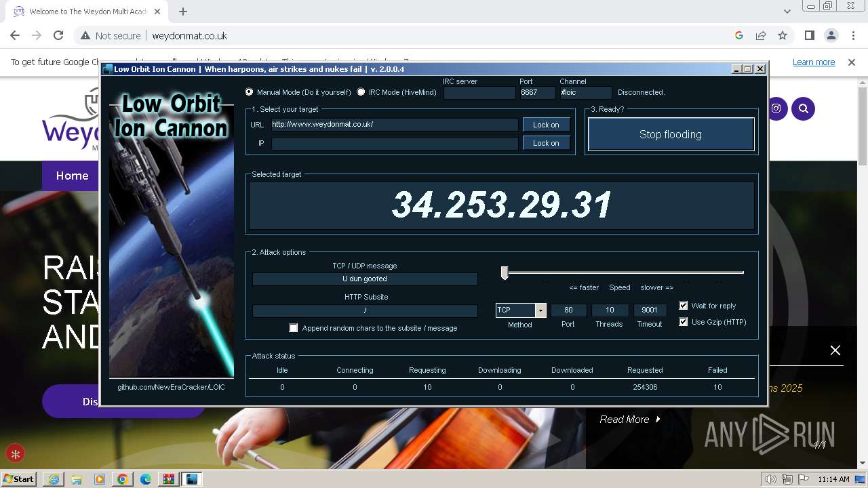868x488 pixels.
Task: Open Microsoft Edge from taskbar
Action: 146,479
